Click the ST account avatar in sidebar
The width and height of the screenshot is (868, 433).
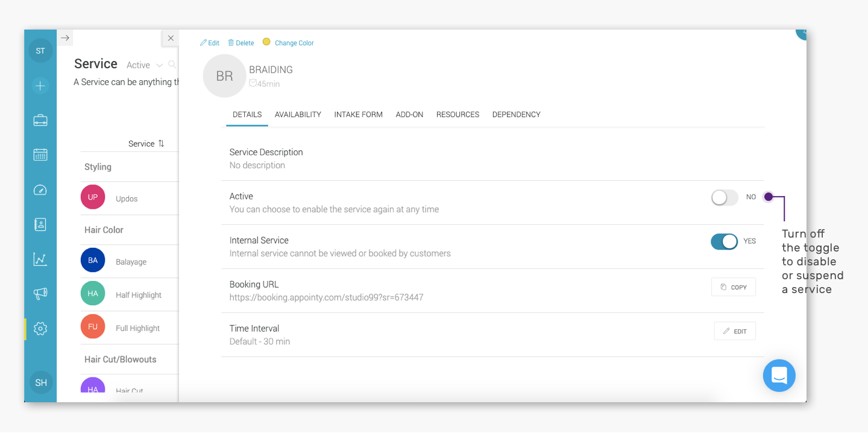(40, 51)
